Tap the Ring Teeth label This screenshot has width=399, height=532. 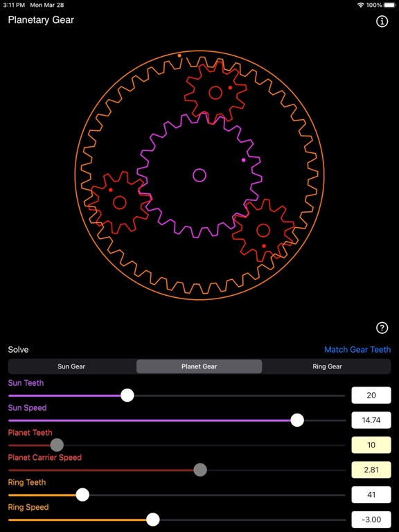click(x=27, y=482)
